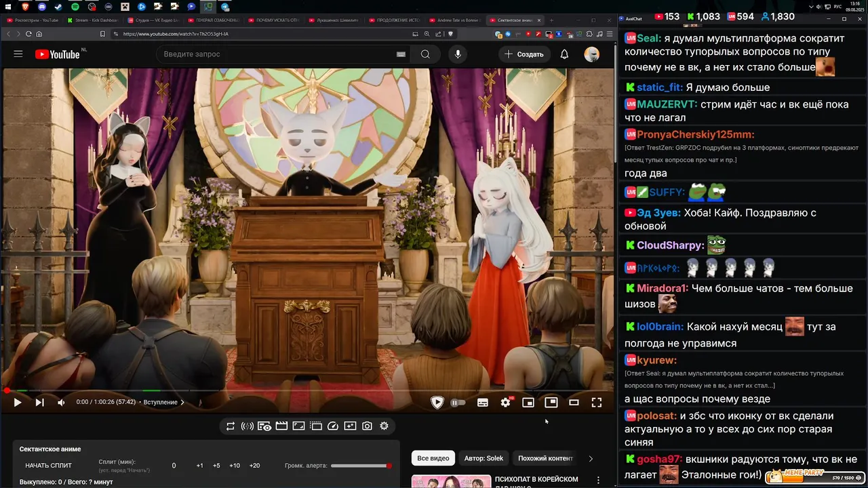
Task: Reload the page
Action: [28, 34]
